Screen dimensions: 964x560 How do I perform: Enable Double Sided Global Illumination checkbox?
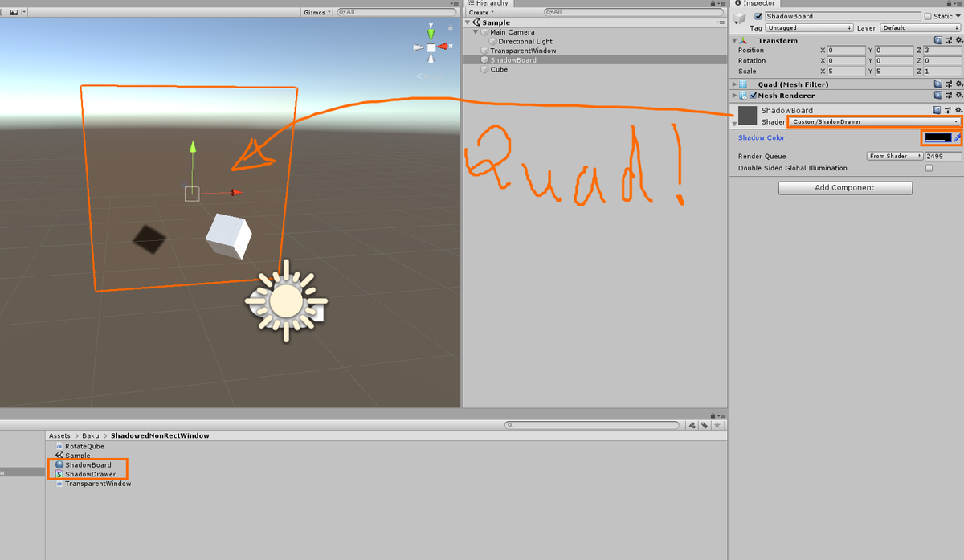pyautogui.click(x=929, y=168)
